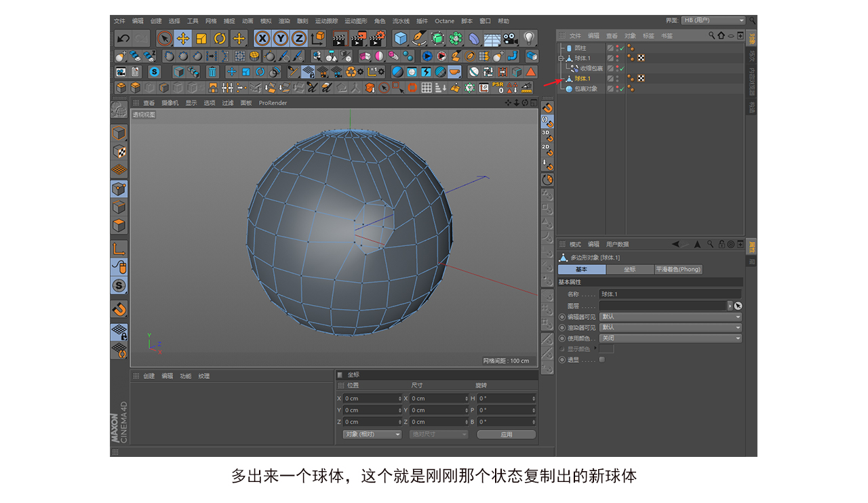Render the active view clapperboard icon
This screenshot has width=868, height=503.
click(x=340, y=39)
